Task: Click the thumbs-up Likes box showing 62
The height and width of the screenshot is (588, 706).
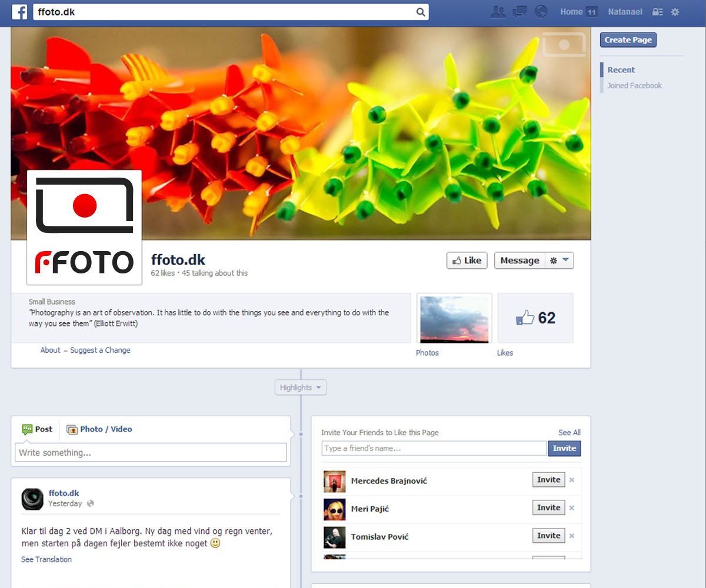Action: click(535, 318)
